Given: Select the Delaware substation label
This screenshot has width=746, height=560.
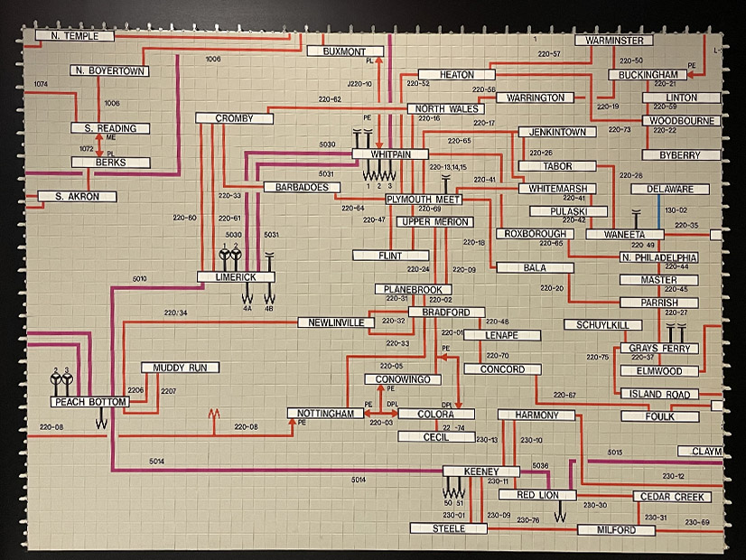Looking at the screenshot, I should (662, 190).
